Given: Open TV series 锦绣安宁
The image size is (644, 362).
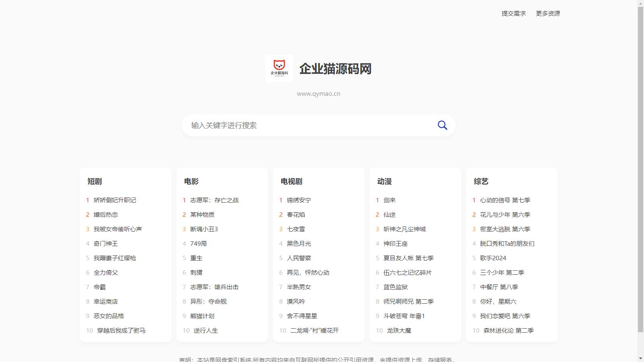Looking at the screenshot, I should pyautogui.click(x=299, y=200).
